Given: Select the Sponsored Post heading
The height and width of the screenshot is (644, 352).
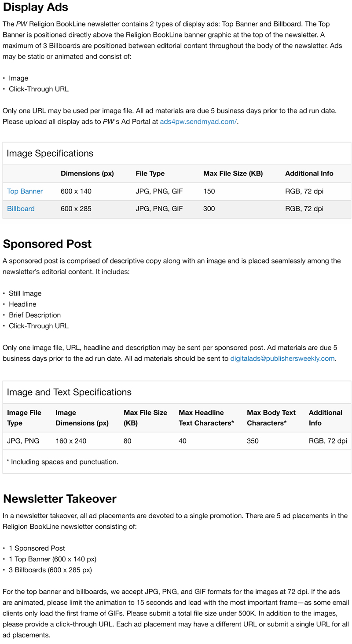Looking at the screenshot, I should (47, 244).
